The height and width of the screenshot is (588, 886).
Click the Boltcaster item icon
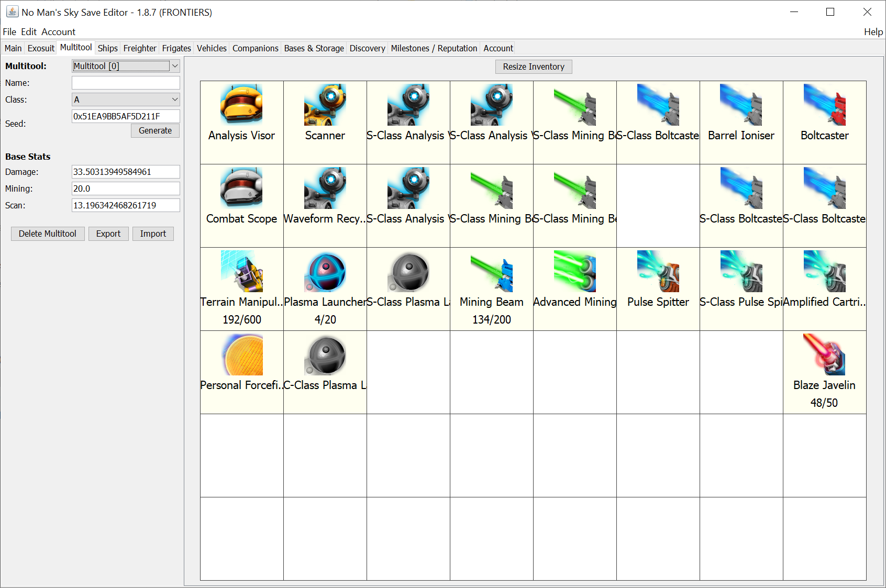pos(824,104)
